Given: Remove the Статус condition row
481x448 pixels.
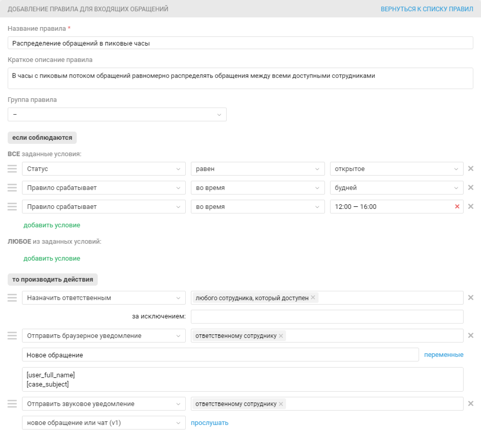Looking at the screenshot, I should [471, 168].
